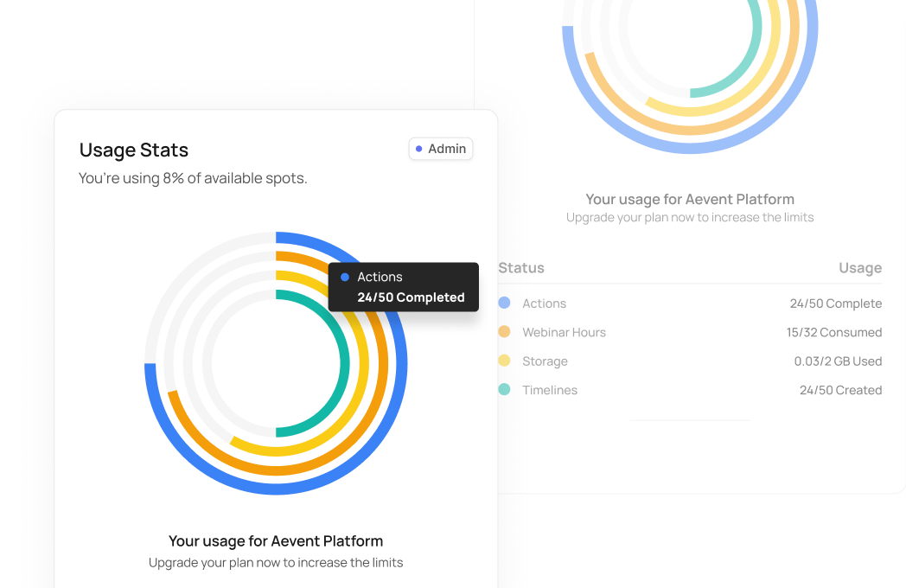Click the 0.03/2 GB Used value

[x=838, y=361]
